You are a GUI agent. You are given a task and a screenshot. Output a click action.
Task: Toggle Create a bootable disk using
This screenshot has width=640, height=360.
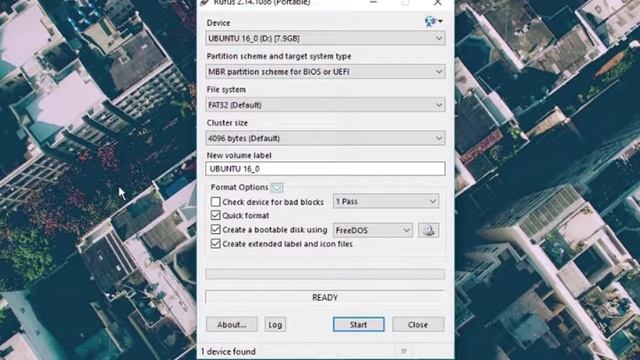216,229
